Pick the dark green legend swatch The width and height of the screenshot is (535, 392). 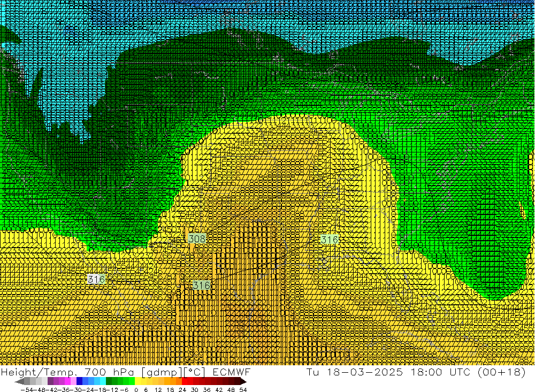tap(109, 382)
